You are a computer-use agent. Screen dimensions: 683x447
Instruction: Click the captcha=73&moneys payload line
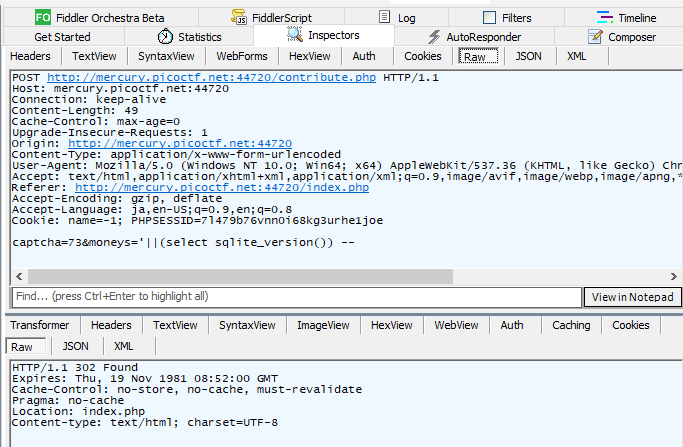click(183, 242)
